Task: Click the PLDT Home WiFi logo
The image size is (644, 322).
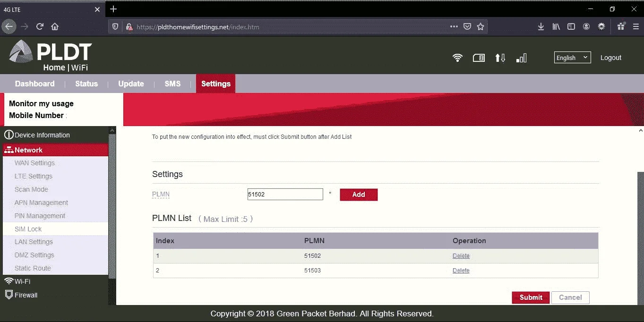Action: coord(50,56)
